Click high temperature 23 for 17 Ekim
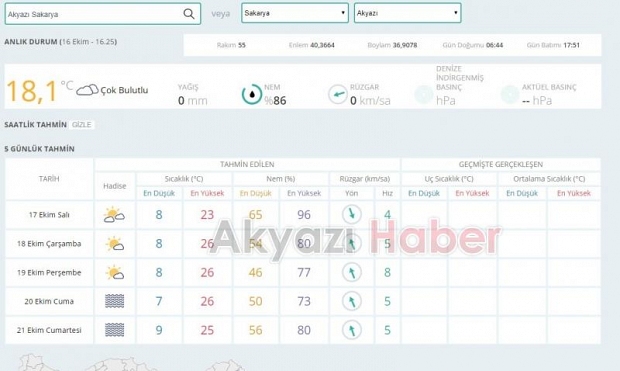The image size is (620, 371). [x=207, y=215]
